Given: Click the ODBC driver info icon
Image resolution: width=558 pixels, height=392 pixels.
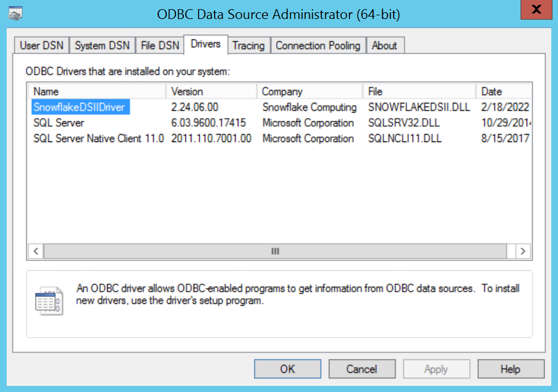Looking at the screenshot, I should tap(48, 300).
